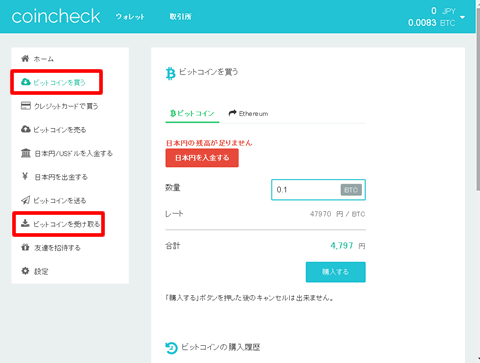The height and width of the screenshot is (363, 480).
Task: Switch to the Ethereum tab
Action: coord(248,114)
